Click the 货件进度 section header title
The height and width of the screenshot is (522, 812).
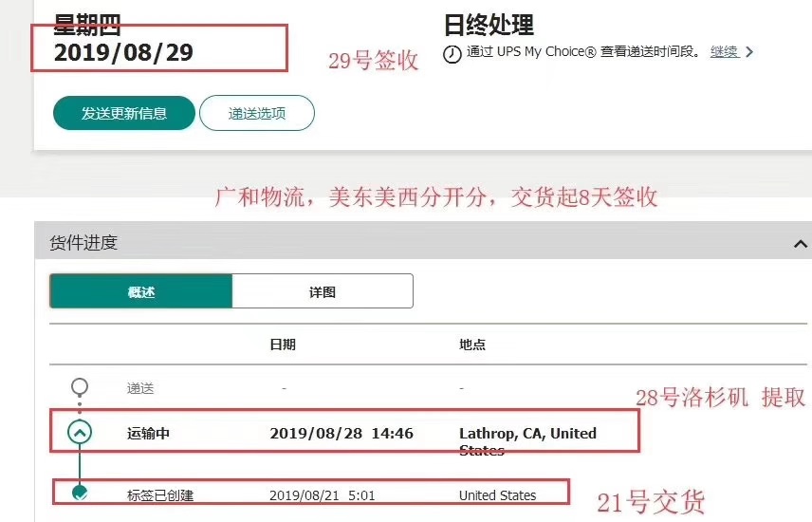click(x=83, y=243)
